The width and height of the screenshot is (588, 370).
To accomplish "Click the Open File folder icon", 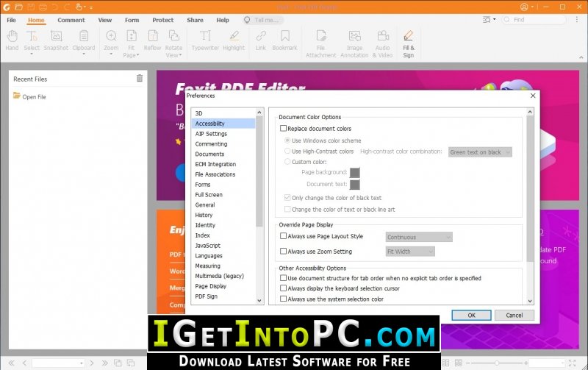I will click(x=17, y=96).
